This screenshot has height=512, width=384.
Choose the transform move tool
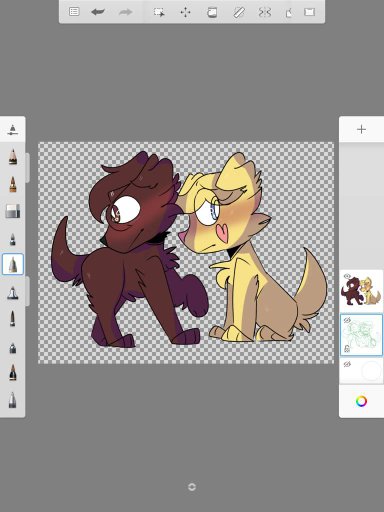[x=185, y=12]
